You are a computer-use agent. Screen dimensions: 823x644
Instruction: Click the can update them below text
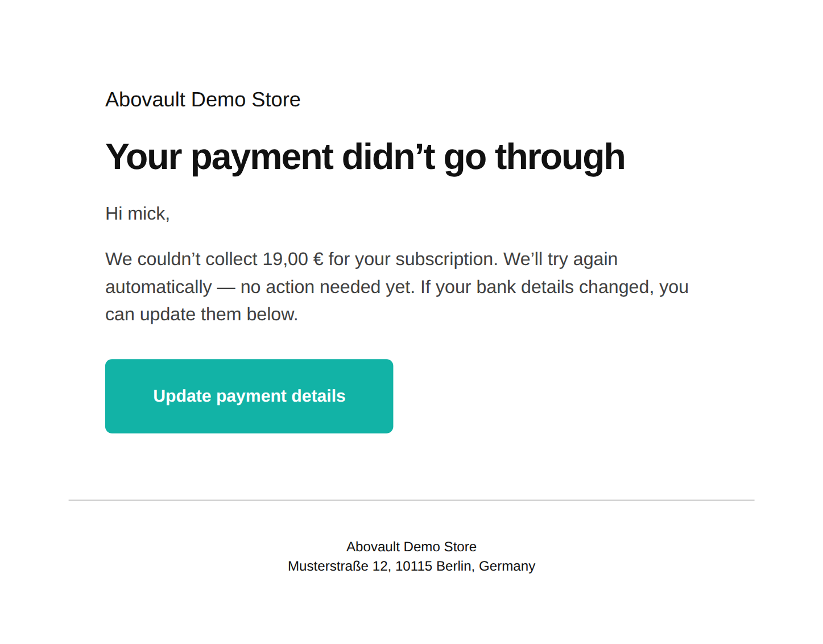click(x=201, y=314)
